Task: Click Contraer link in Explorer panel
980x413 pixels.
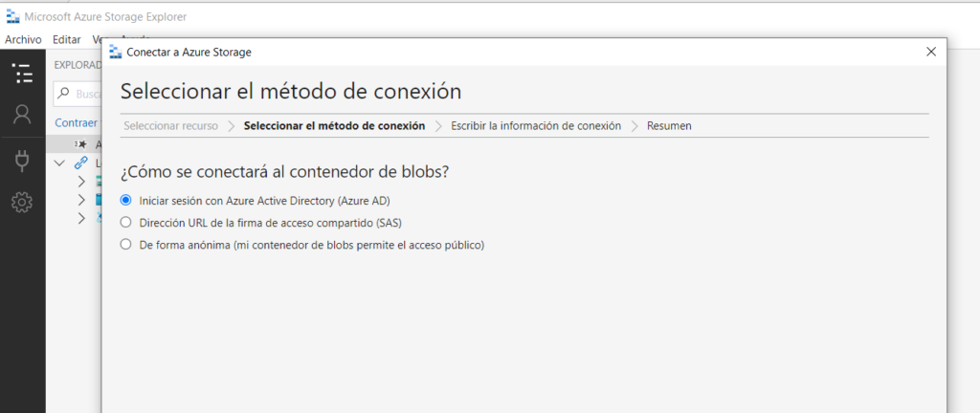Action: tap(77, 123)
